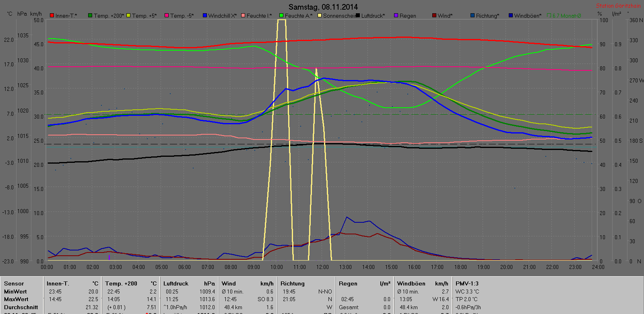
Task: Click the Luftdruck maximum value 1013.6
Action: click(x=207, y=299)
